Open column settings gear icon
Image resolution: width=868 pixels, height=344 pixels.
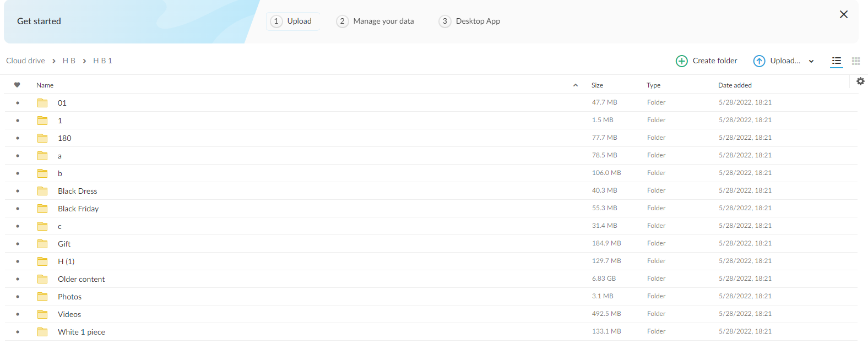pos(860,81)
